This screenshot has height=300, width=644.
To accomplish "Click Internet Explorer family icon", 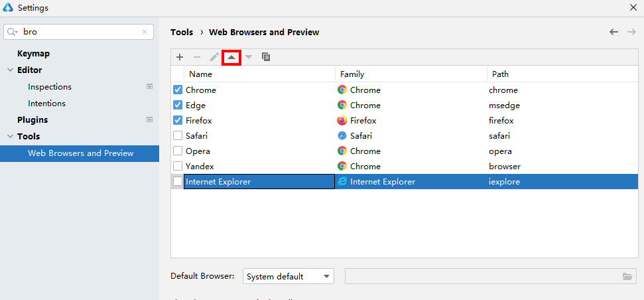I will (342, 182).
